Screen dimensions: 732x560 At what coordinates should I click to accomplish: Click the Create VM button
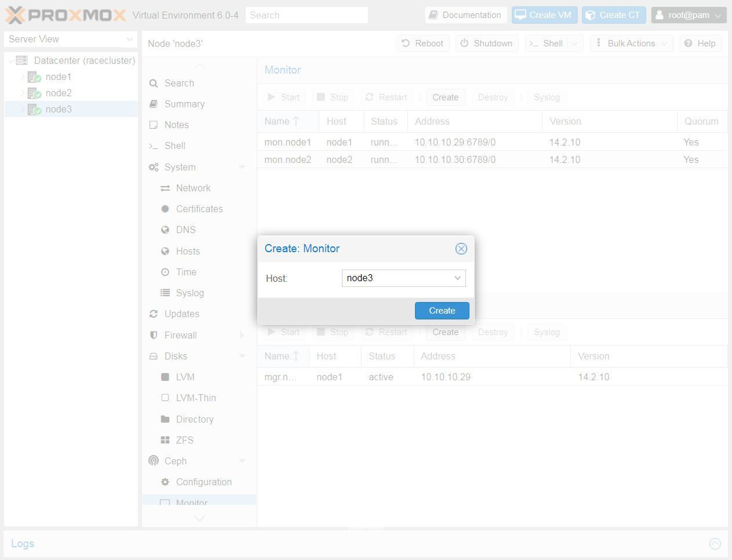(x=544, y=15)
